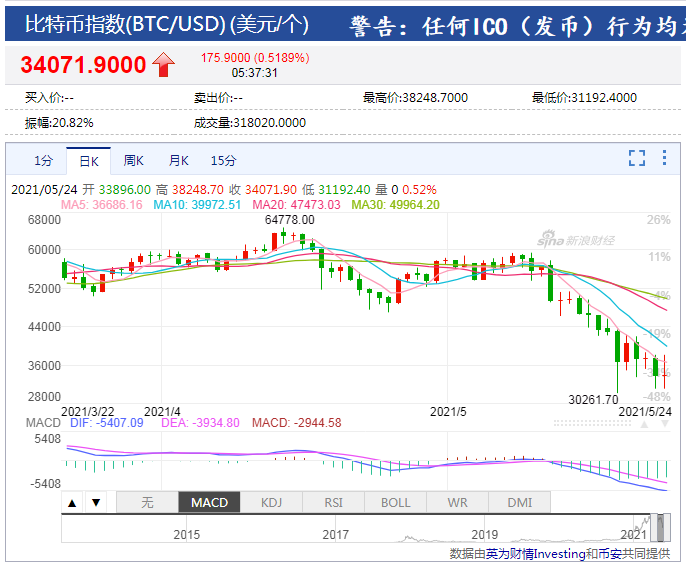686x564 pixels.
Task: Open the 月K monthly chart tab
Action: [178, 160]
